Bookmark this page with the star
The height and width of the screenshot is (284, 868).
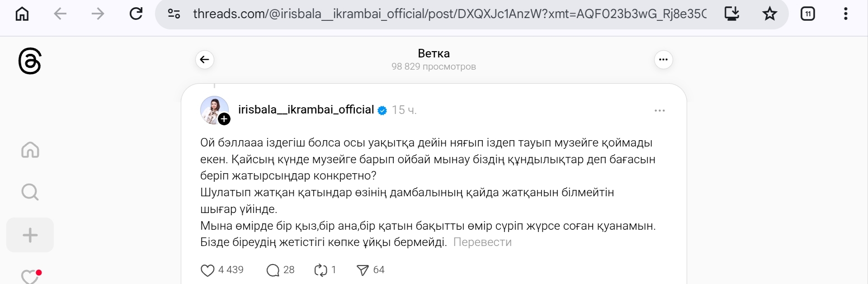769,14
